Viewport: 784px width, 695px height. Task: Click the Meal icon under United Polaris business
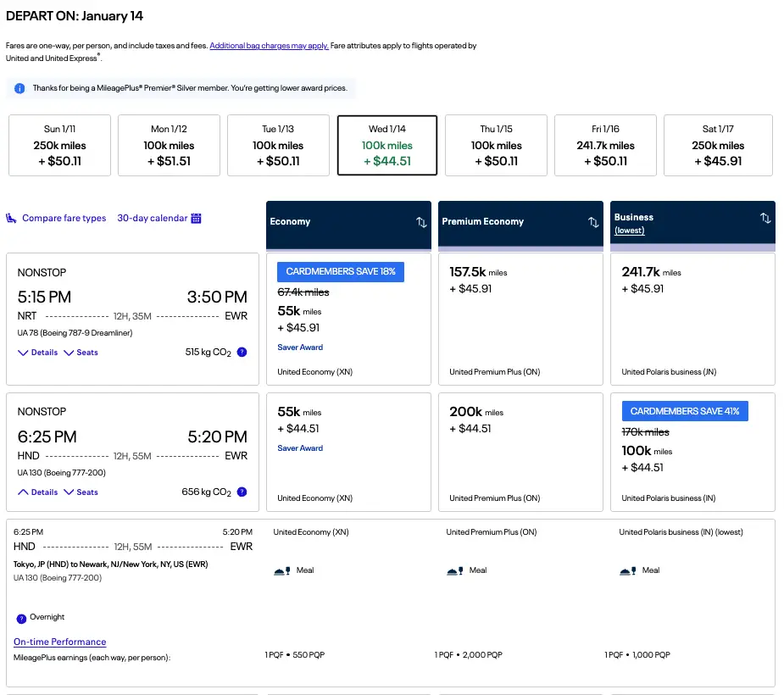[x=629, y=570]
